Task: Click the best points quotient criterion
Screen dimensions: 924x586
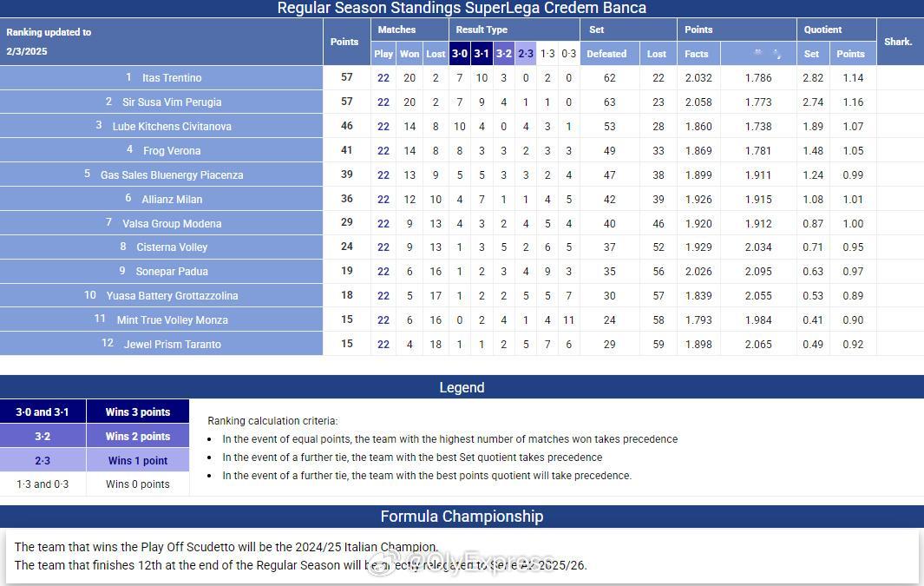Action: point(427,476)
